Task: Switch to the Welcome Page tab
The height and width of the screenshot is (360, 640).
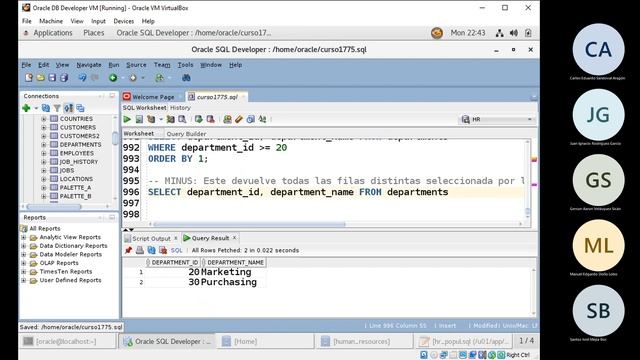Action: click(153, 97)
